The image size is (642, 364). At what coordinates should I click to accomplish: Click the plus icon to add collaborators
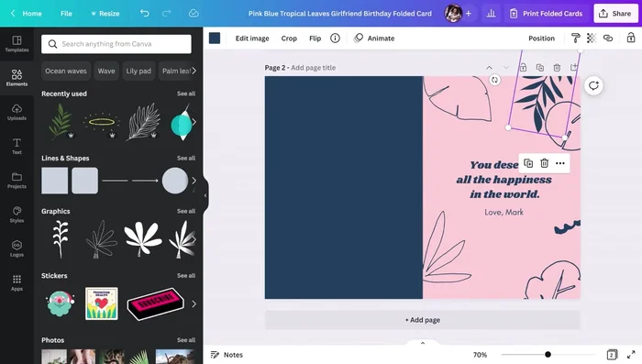[469, 14]
